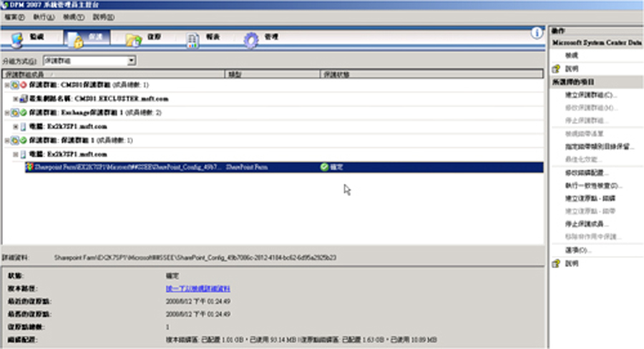Open the blue replica path details link

198,289
